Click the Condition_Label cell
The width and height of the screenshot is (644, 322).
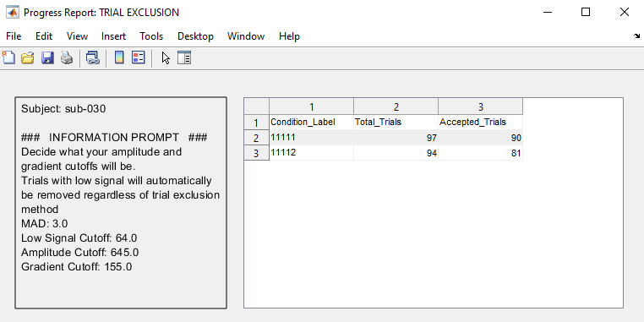[x=311, y=123]
